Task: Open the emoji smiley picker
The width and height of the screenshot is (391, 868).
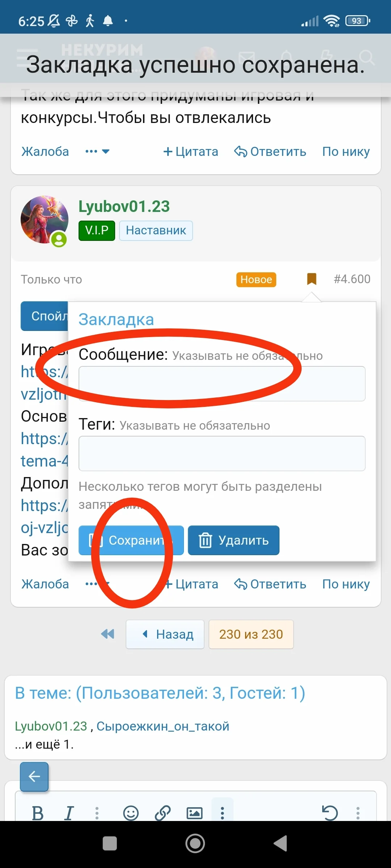Action: (x=131, y=813)
